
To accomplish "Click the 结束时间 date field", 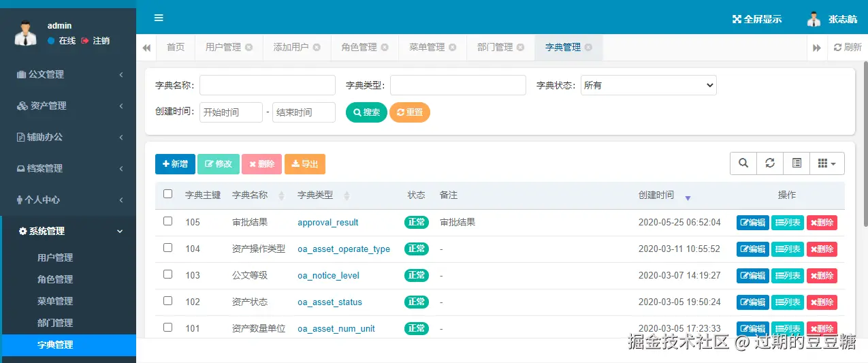I will pos(304,112).
